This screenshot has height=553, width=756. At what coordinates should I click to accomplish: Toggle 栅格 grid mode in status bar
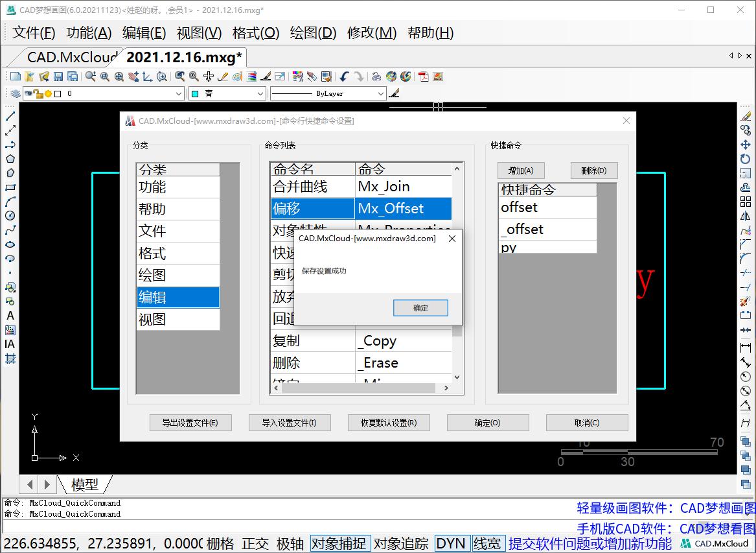point(220,544)
